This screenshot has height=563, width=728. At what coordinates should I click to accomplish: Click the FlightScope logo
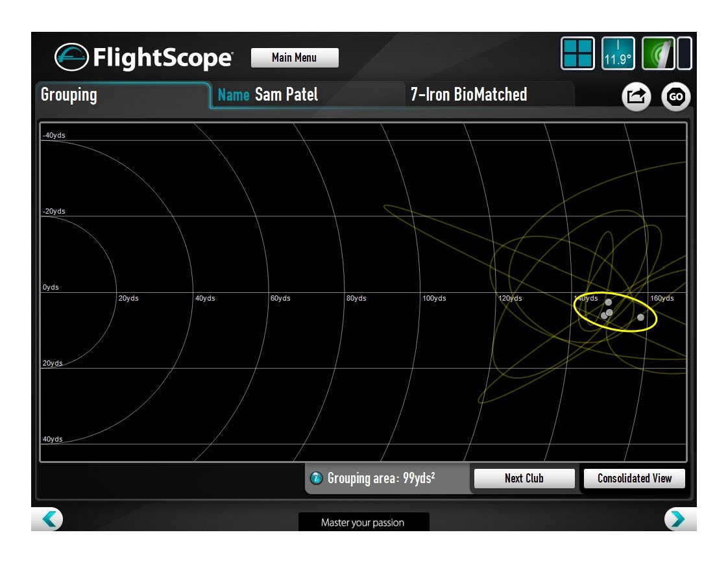point(143,57)
